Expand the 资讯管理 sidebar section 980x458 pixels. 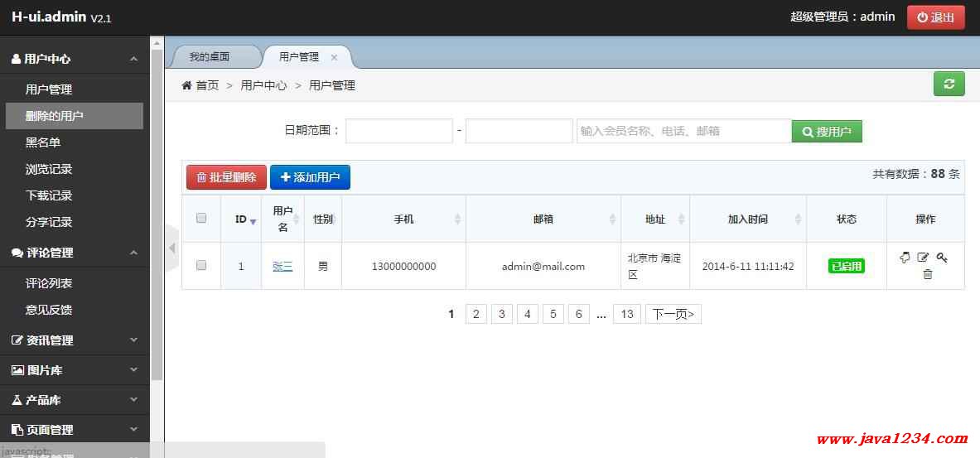75,340
